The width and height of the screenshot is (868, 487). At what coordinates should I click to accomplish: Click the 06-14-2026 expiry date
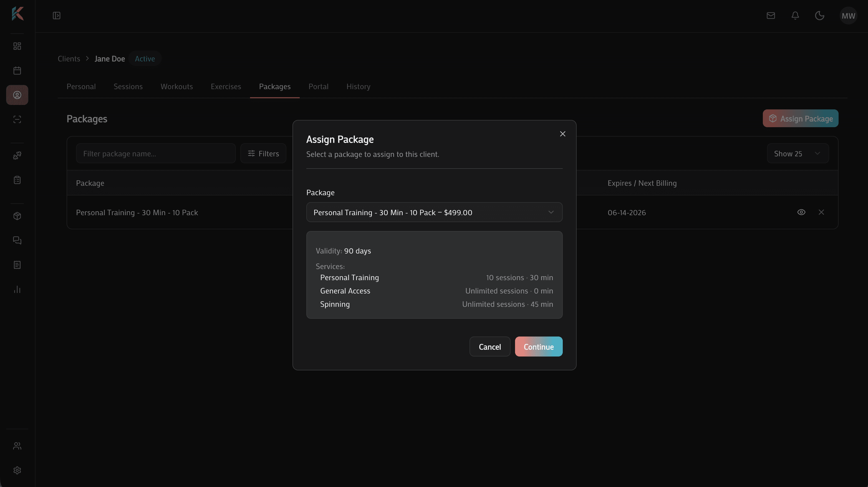coord(627,212)
